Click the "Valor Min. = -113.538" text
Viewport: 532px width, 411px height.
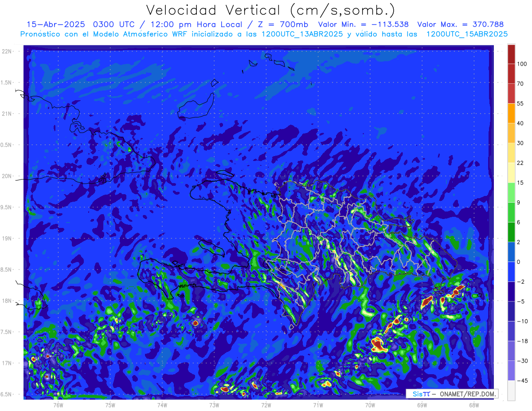(x=364, y=24)
